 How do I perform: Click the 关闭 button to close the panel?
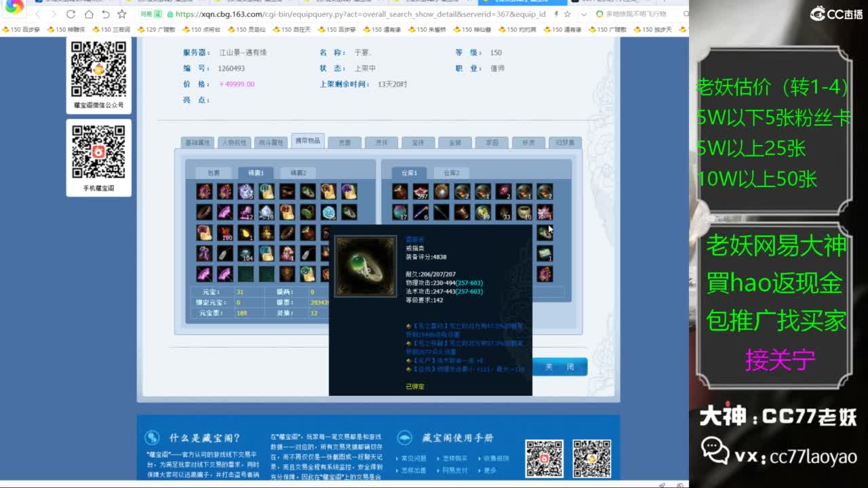561,366
